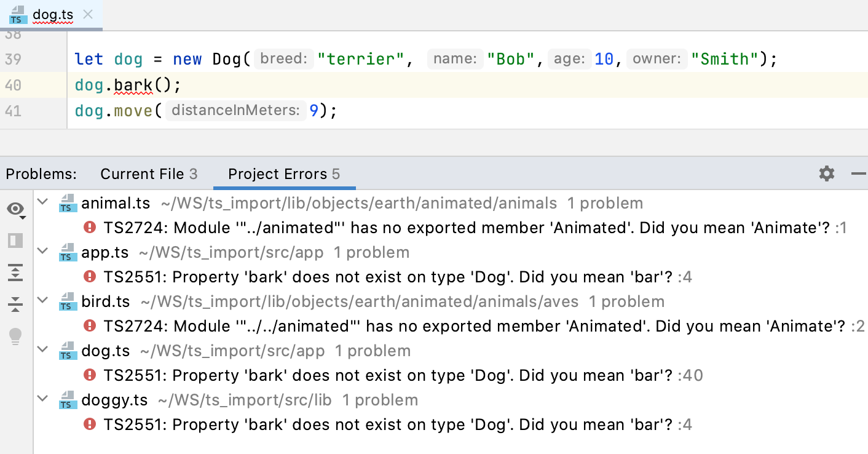Image resolution: width=868 pixels, height=454 pixels.
Task: Click the Collapse All icon in Problems sidebar
Action: [15, 305]
